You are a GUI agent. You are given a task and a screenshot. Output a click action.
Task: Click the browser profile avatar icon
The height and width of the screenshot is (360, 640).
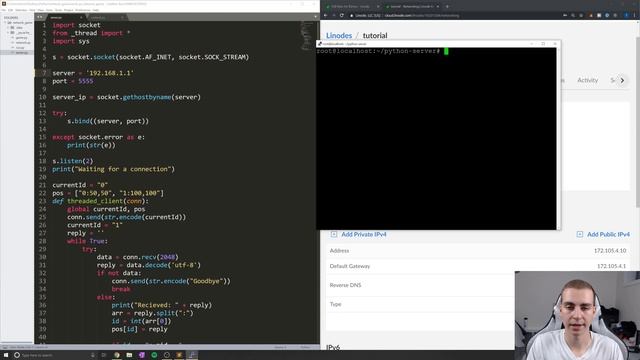click(x=626, y=16)
